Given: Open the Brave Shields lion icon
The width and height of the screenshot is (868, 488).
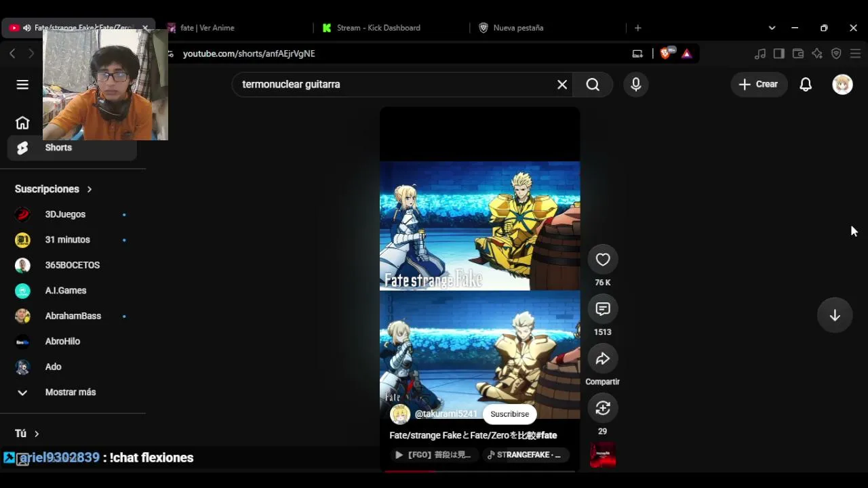Looking at the screenshot, I should (665, 54).
